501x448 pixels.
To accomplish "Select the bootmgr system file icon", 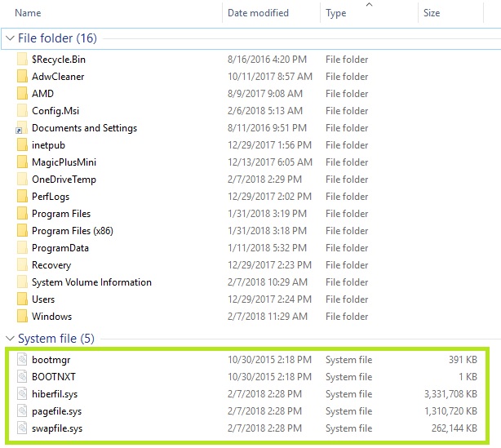I will (x=22, y=360).
